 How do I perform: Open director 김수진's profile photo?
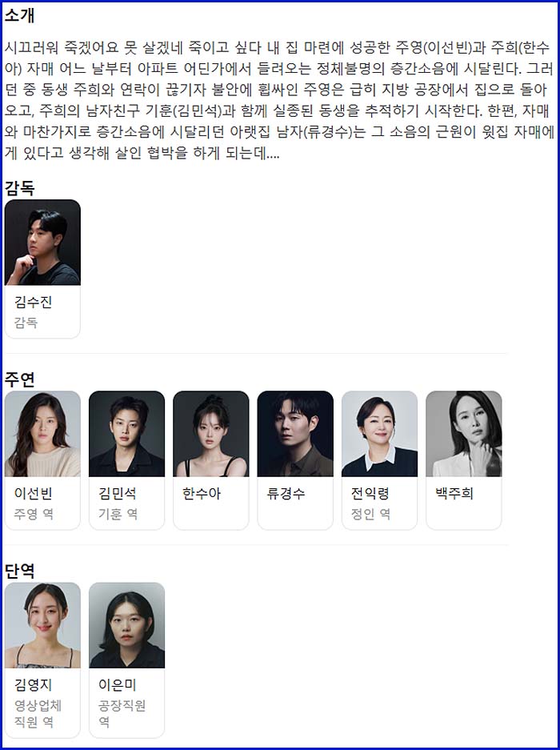pyautogui.click(x=42, y=242)
